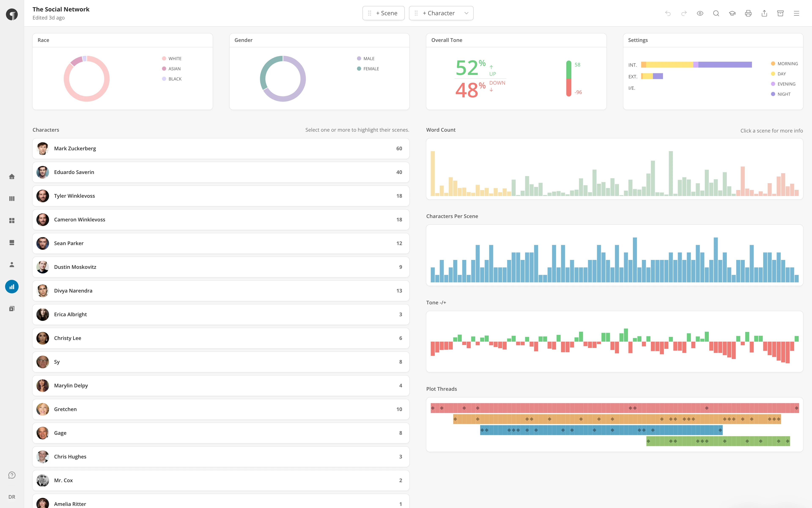Open the help chat icon in sidebar

[x=12, y=475]
